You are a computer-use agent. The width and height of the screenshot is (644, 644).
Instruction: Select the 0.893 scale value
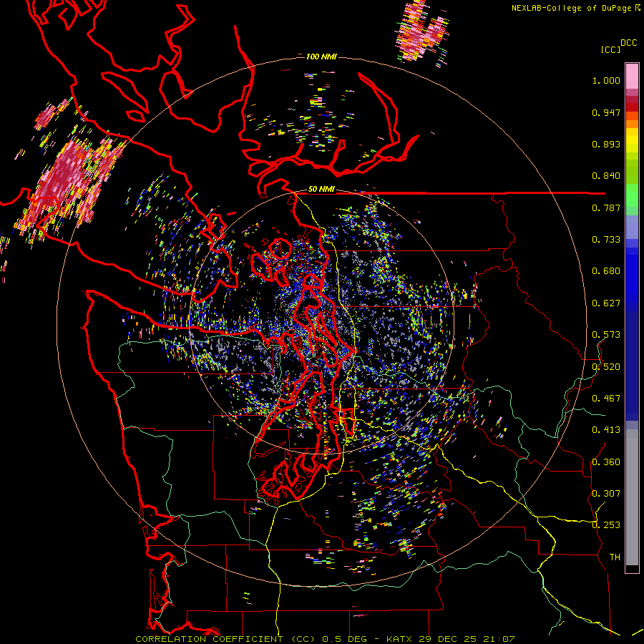[x=606, y=144]
